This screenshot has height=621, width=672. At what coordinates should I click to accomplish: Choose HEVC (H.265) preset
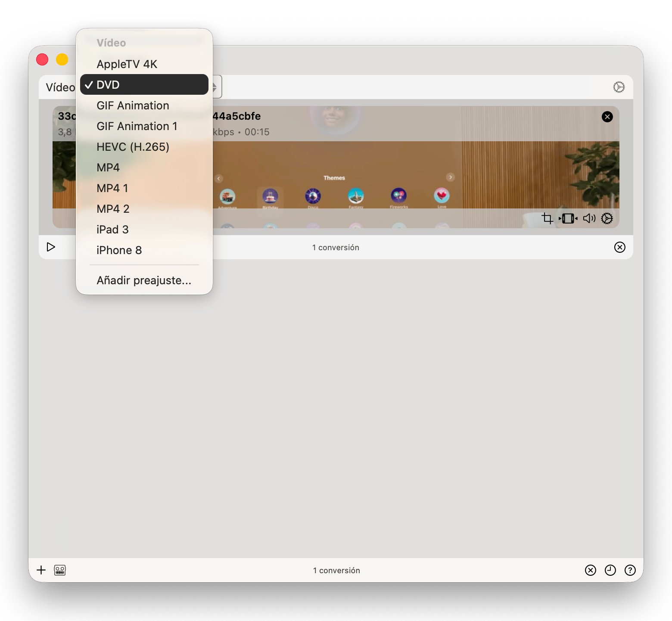[144, 147]
